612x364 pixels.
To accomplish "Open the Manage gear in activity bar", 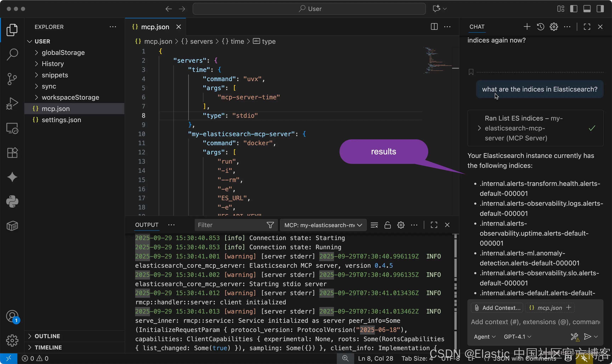I will (12, 340).
